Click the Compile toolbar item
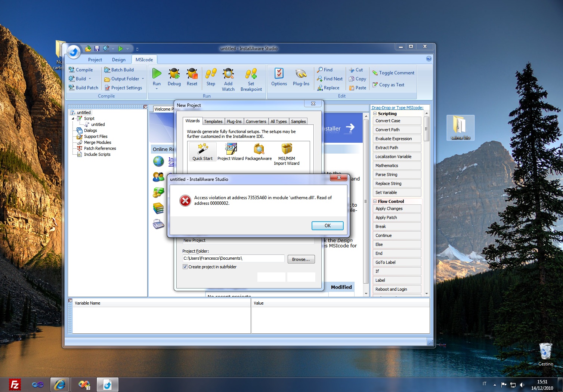Screen dimensions: 563x392 [x=81, y=70]
